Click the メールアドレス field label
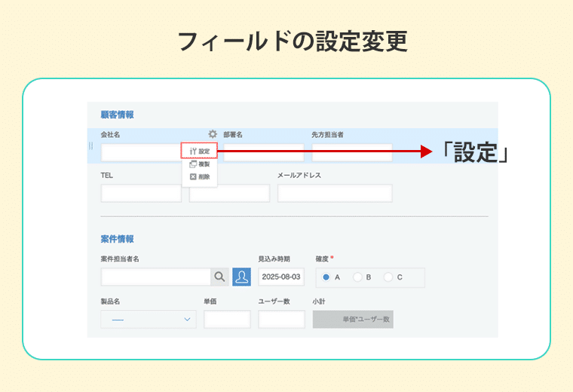Image resolution: width=573 pixels, height=392 pixels. 299,176
